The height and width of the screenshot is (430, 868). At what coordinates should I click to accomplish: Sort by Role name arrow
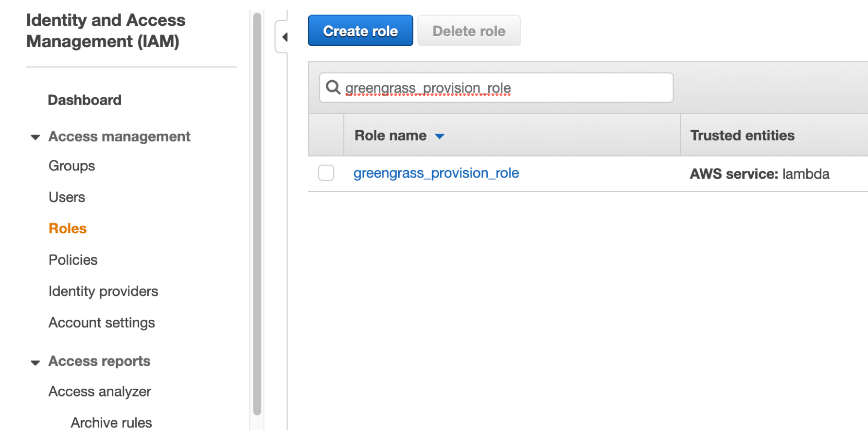(x=440, y=137)
